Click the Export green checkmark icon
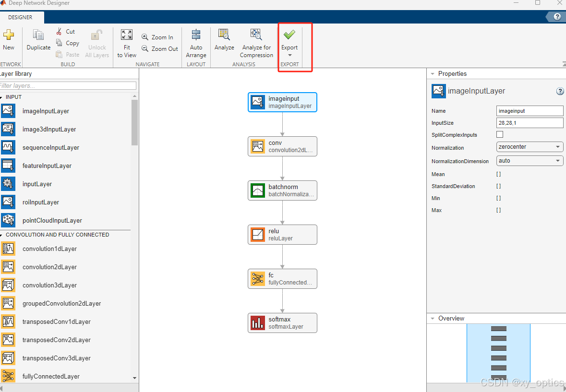This screenshot has width=566, height=392. [x=289, y=35]
